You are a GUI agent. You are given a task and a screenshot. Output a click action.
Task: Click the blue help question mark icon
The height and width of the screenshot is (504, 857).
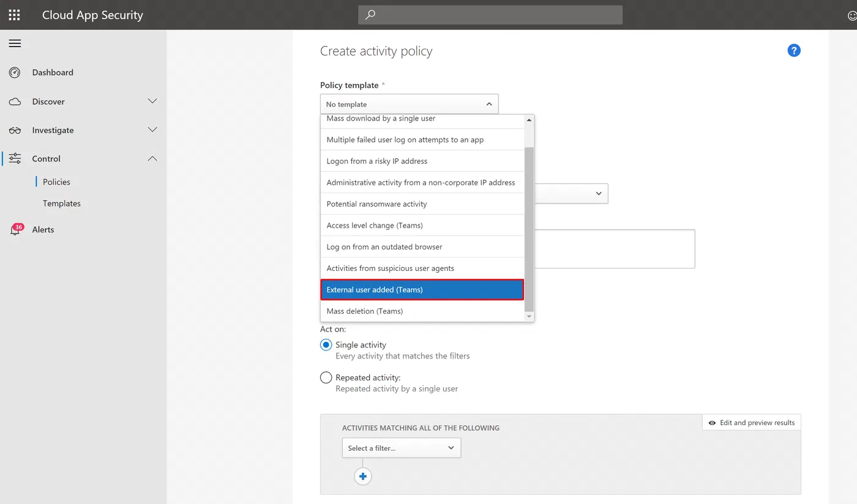(794, 51)
